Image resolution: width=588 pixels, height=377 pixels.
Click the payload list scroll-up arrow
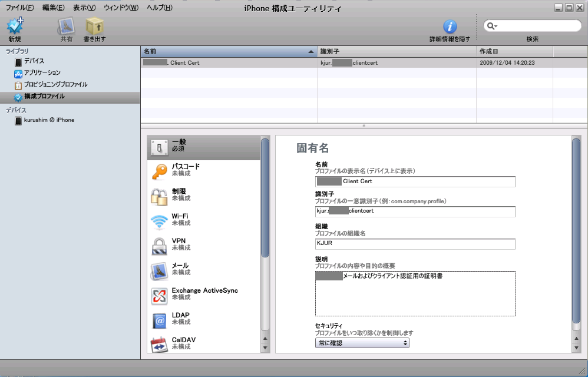coord(265,339)
